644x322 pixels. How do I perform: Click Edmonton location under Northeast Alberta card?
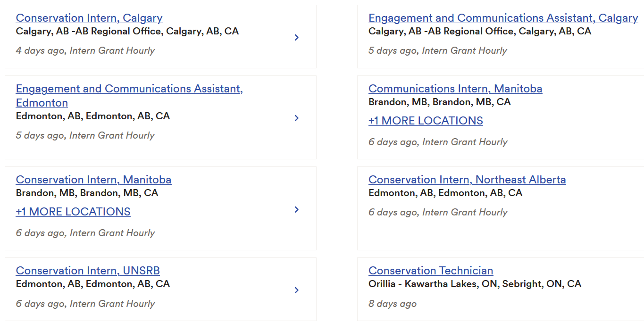click(x=445, y=193)
